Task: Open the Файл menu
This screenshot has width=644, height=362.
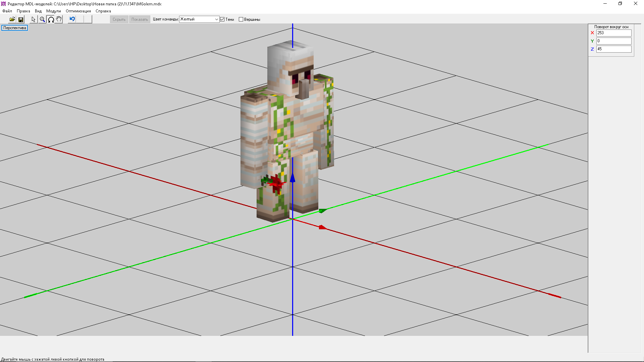Action: coord(7,11)
